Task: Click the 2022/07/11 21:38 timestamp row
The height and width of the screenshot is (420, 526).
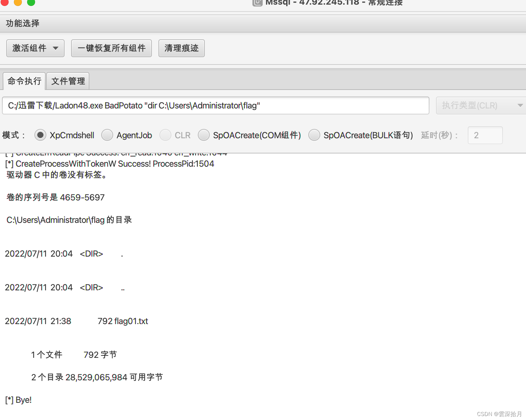Action: 76,321
